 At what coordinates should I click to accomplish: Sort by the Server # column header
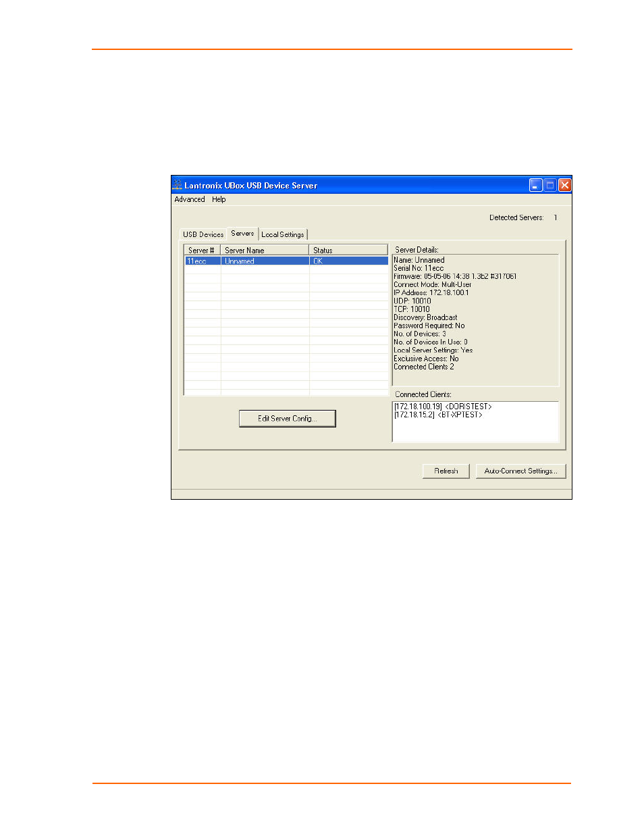coord(203,250)
